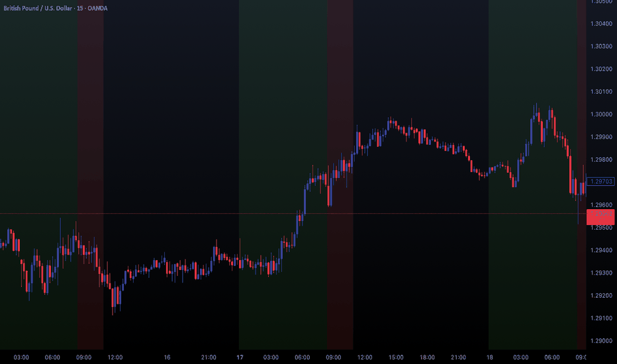Click the 1.29600 price axis label

point(601,205)
